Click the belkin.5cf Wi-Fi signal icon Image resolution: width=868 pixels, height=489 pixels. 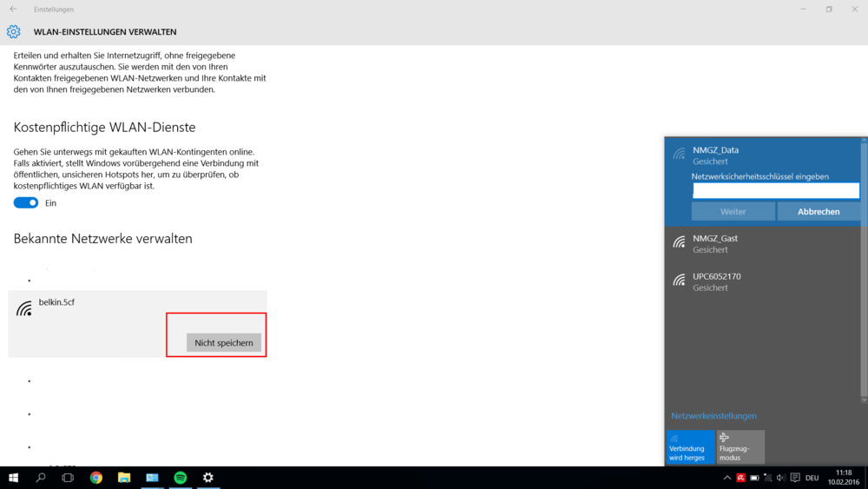23,308
